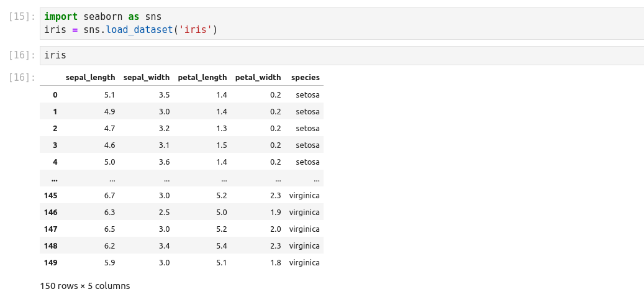Click the code cell with the seaborn import

click(342, 24)
